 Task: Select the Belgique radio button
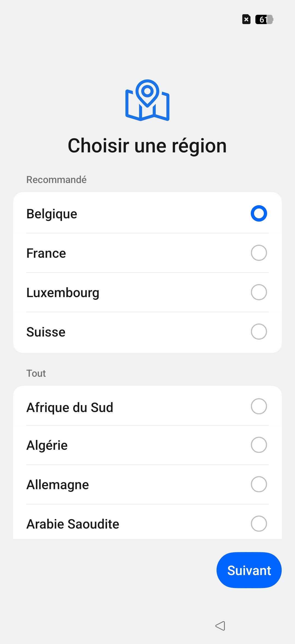tap(259, 213)
